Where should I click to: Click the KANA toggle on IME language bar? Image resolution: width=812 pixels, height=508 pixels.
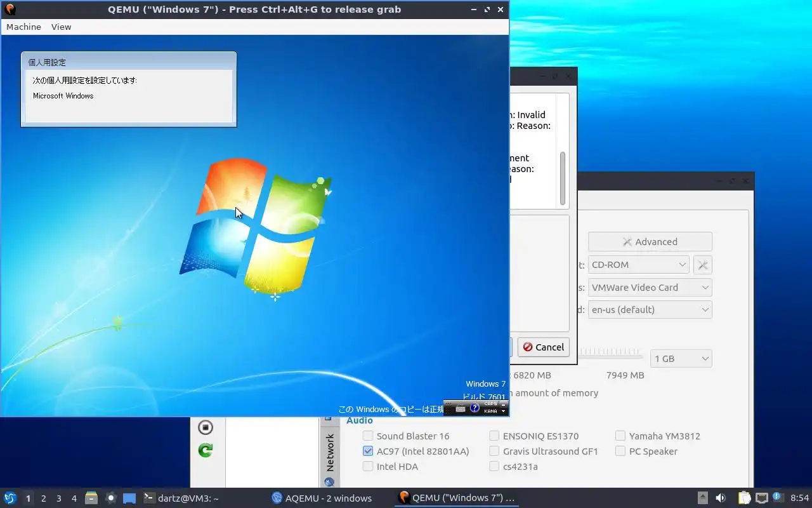[x=490, y=411]
